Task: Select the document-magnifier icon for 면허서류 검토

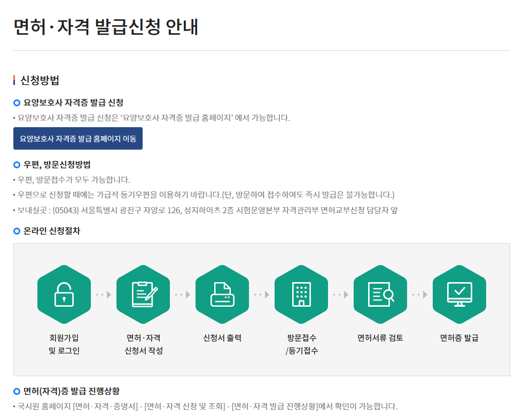Action: coord(380,294)
